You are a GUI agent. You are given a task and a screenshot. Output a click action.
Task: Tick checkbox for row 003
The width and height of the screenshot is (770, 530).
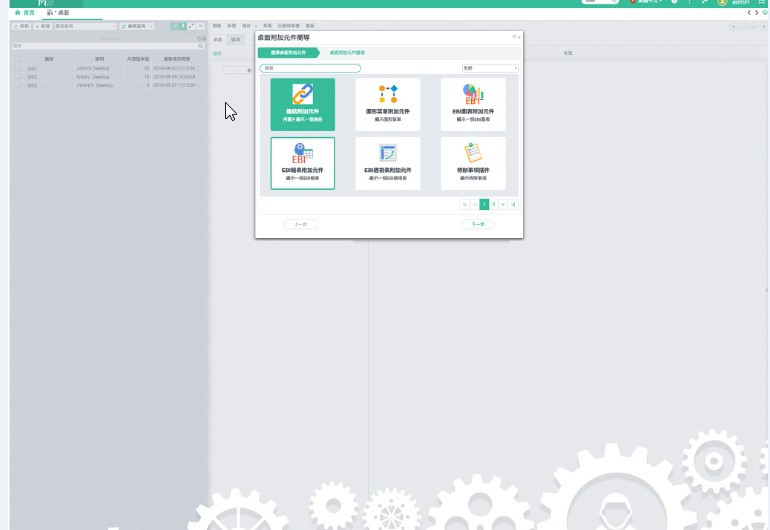tap(18, 85)
